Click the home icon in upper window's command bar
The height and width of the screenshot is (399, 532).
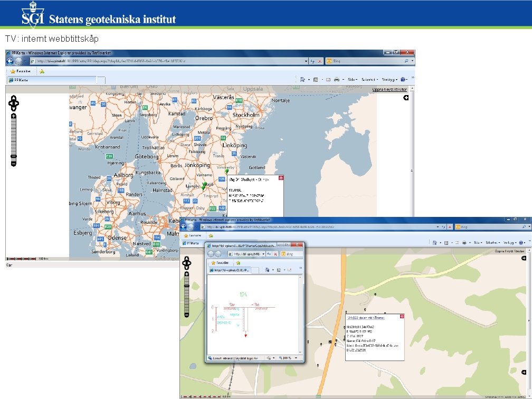click(302, 79)
